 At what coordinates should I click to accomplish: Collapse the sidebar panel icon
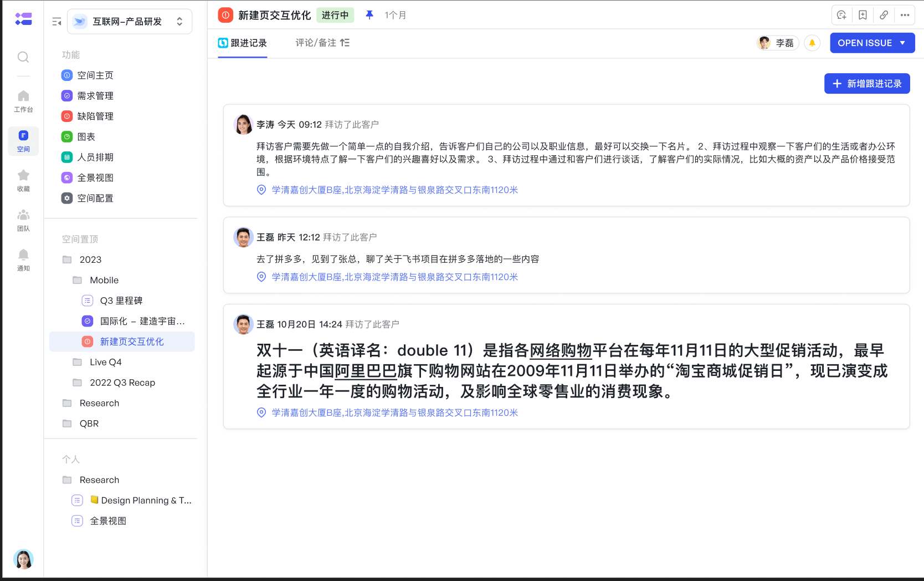[57, 22]
